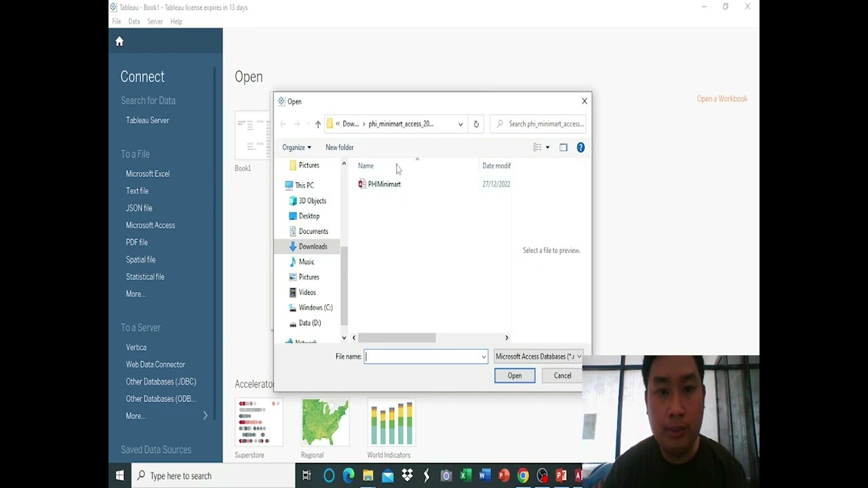Open Dropbox from taskbar
Image resolution: width=868 pixels, height=488 pixels.
pyautogui.click(x=408, y=476)
